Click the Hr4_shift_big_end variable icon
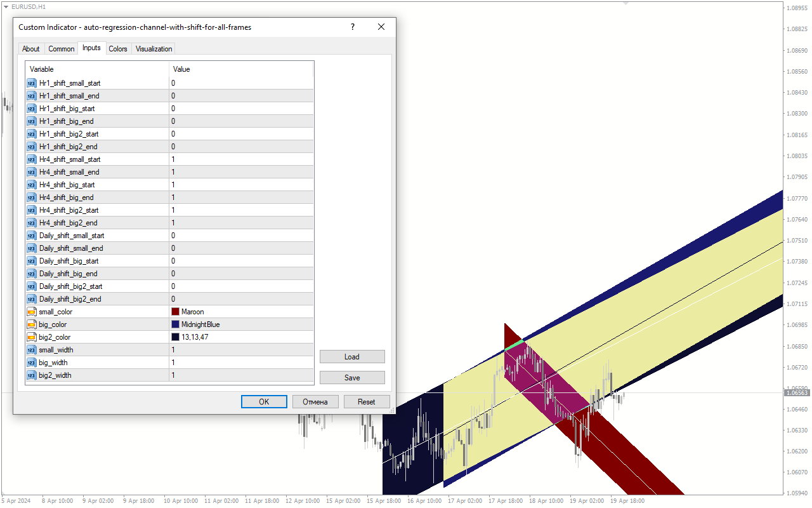 pyautogui.click(x=32, y=197)
